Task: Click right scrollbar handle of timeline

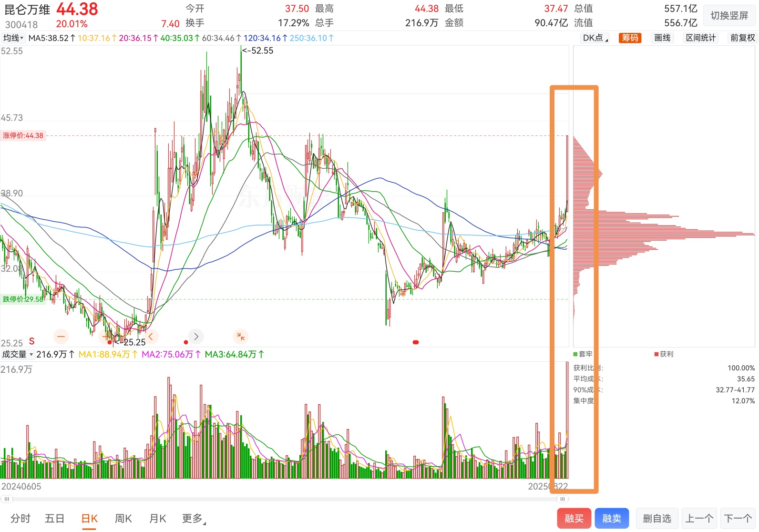Action: (563, 499)
